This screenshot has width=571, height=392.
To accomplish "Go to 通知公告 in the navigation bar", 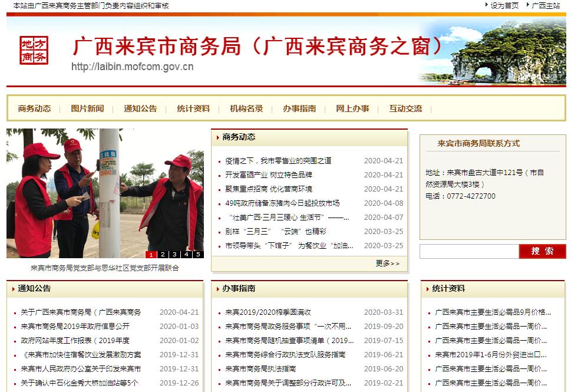I will [140, 108].
